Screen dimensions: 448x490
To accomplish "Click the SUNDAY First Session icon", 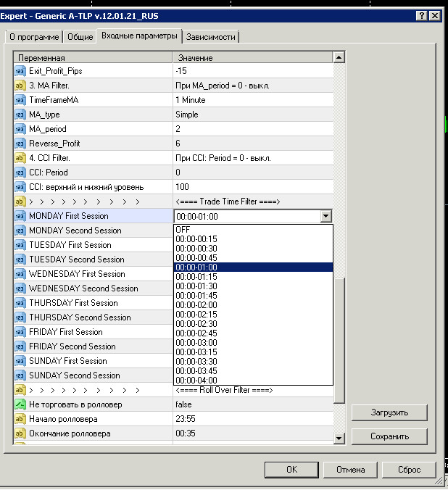I will 20,361.
